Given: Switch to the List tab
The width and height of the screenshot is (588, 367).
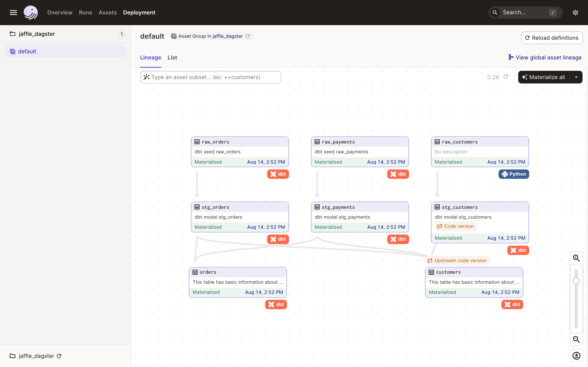Looking at the screenshot, I should point(172,57).
